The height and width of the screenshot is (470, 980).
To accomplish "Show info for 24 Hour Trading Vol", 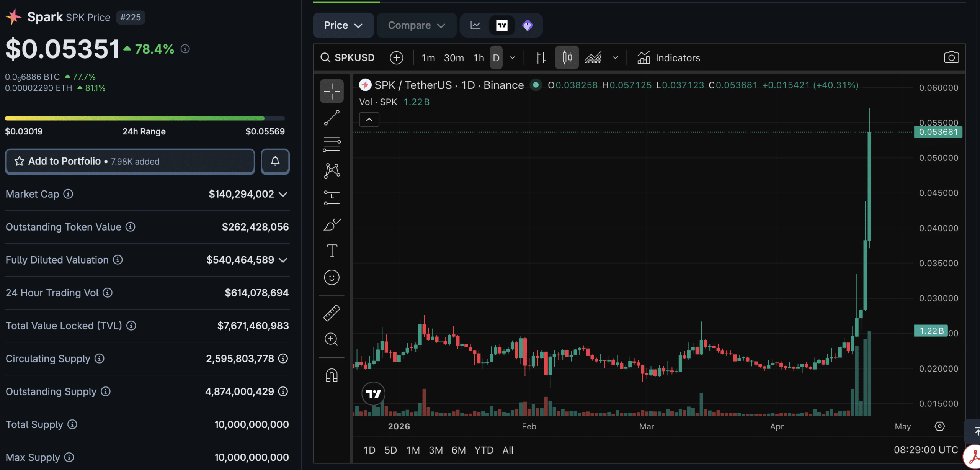I will coord(108,293).
